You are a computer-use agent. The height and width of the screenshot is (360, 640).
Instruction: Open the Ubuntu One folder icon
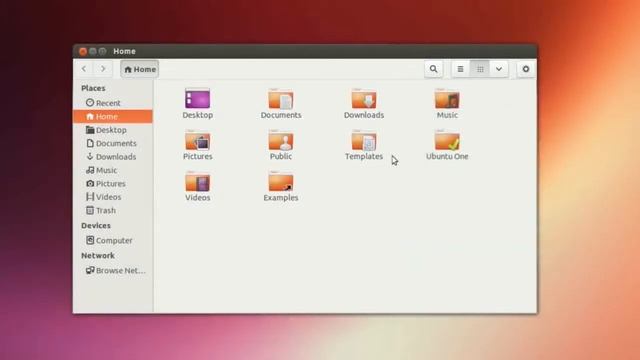447,140
